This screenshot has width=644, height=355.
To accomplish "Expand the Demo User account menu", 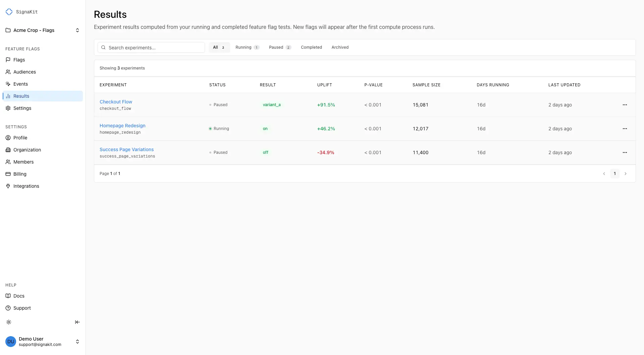I will 43,342.
